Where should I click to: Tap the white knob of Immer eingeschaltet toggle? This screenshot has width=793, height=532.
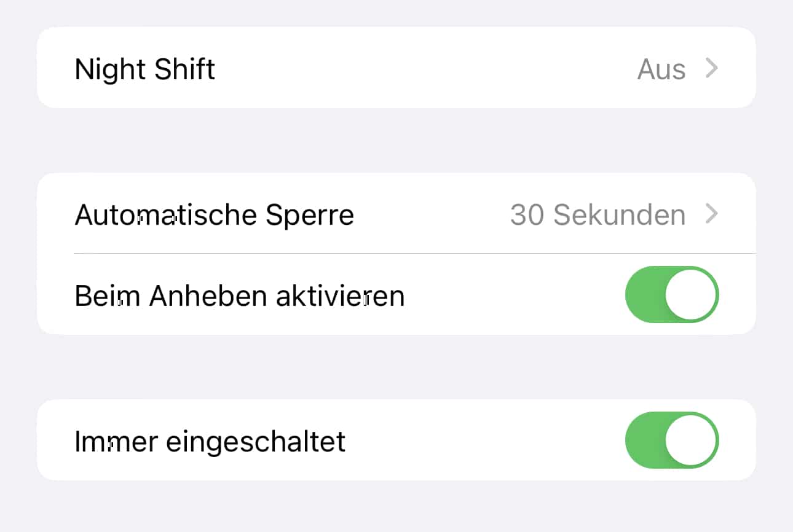pyautogui.click(x=691, y=440)
